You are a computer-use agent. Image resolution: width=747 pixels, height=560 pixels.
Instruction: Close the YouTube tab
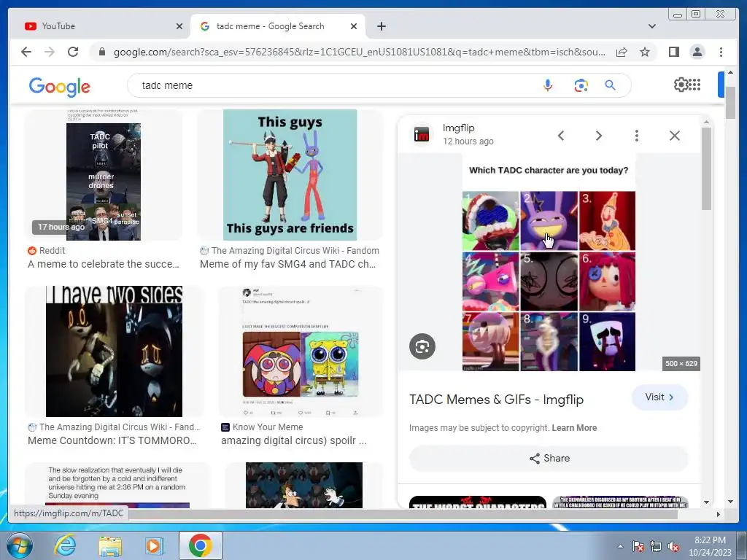point(179,26)
